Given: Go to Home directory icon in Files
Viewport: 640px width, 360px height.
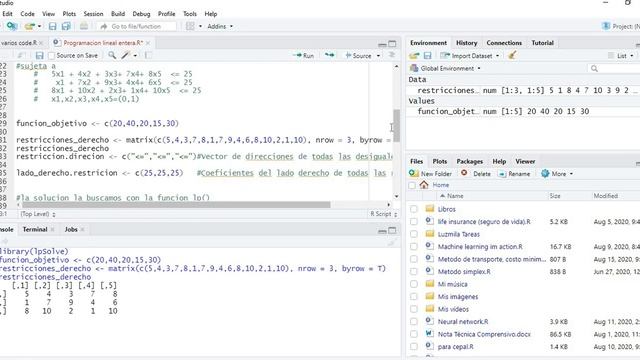Looking at the screenshot, I should [x=424, y=185].
